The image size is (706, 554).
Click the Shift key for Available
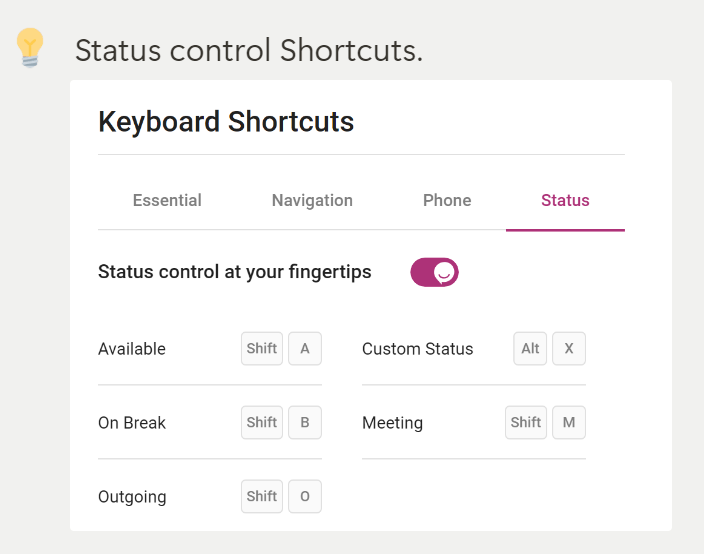[262, 349]
